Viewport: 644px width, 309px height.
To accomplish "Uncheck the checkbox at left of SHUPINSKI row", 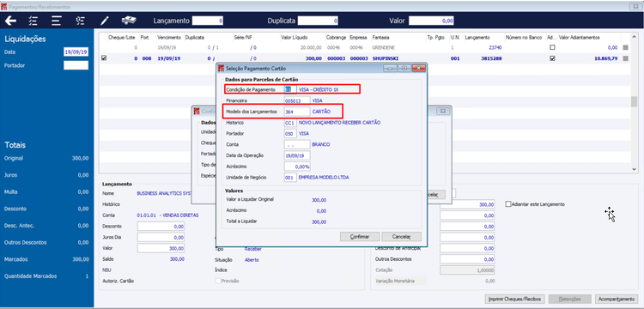I will 104,58.
